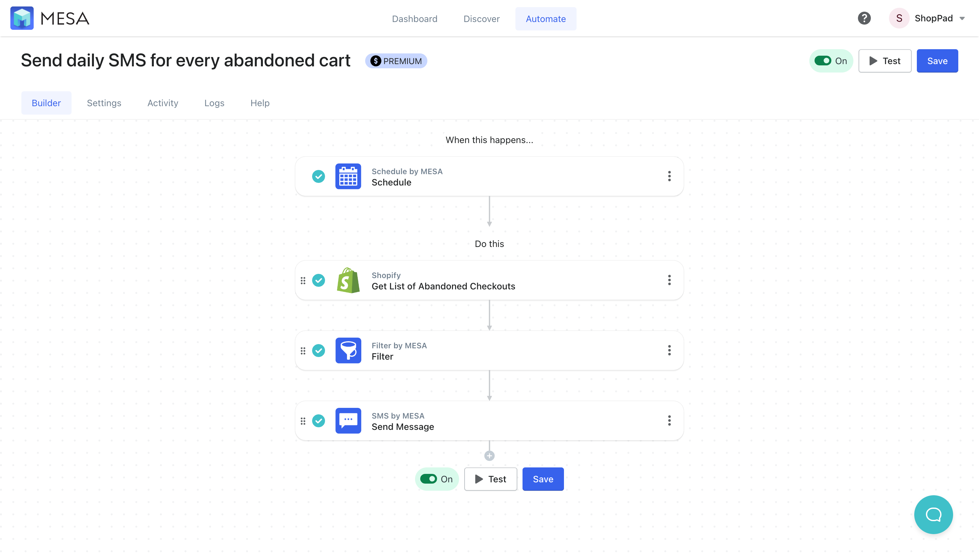Click the workflow title text

186,61
